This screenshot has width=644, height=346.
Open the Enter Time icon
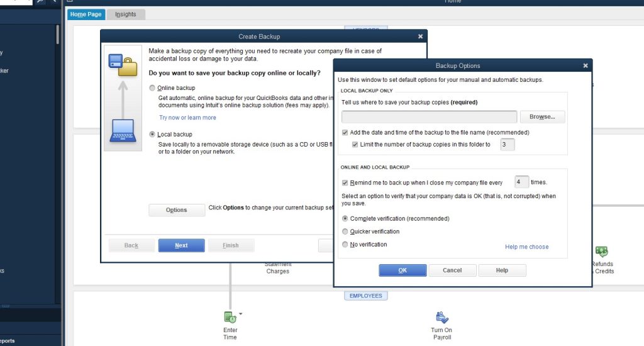pos(230,317)
